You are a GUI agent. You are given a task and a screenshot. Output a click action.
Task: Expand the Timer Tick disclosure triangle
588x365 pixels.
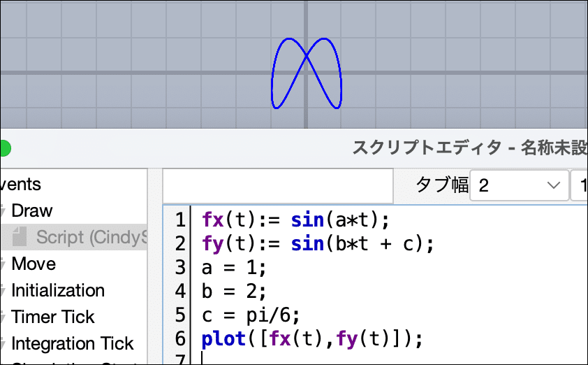pyautogui.click(x=3, y=317)
